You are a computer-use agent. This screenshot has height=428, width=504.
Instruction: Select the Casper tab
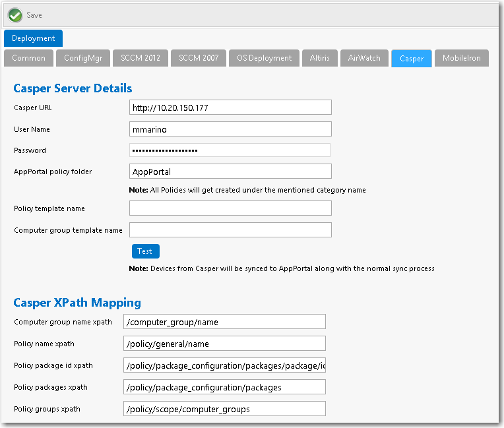point(412,59)
